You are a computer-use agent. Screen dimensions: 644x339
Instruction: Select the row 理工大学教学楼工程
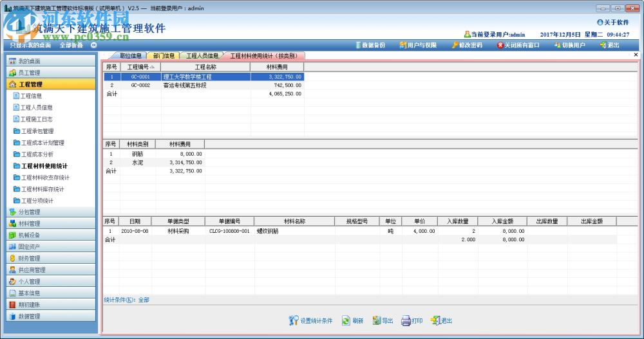tap(204, 77)
